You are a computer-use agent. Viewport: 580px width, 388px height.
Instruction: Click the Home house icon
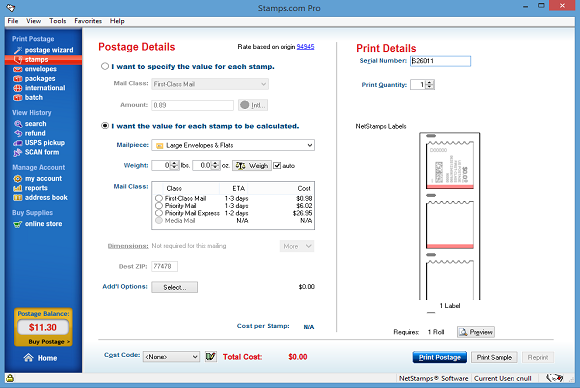tap(28, 358)
